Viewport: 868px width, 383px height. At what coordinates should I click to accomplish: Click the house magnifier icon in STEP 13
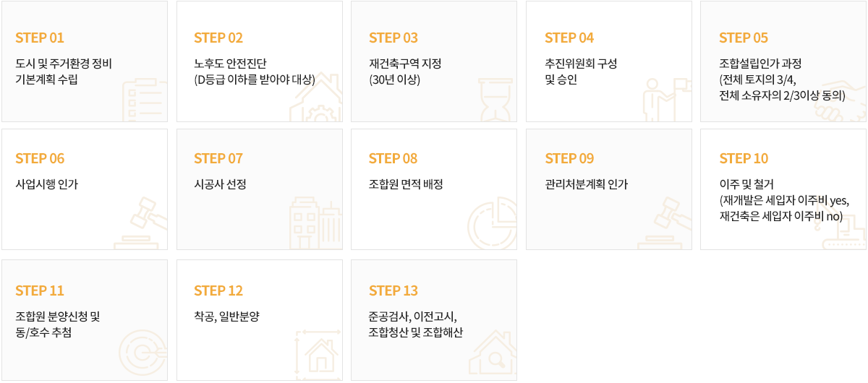point(493,355)
